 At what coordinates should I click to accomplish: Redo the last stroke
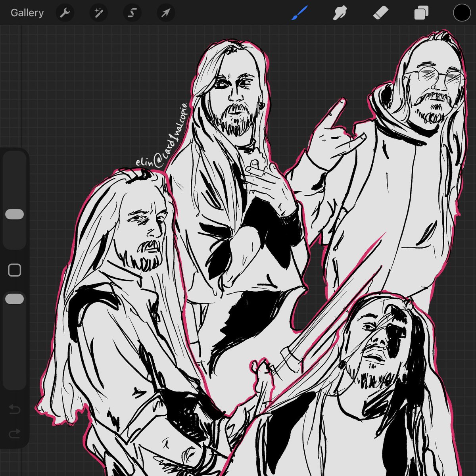pos(14,433)
